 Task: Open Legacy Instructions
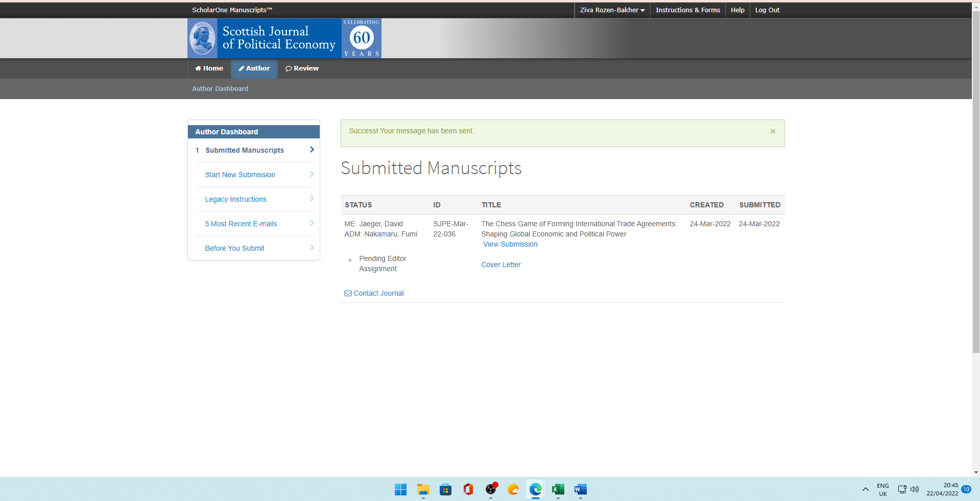pos(235,199)
